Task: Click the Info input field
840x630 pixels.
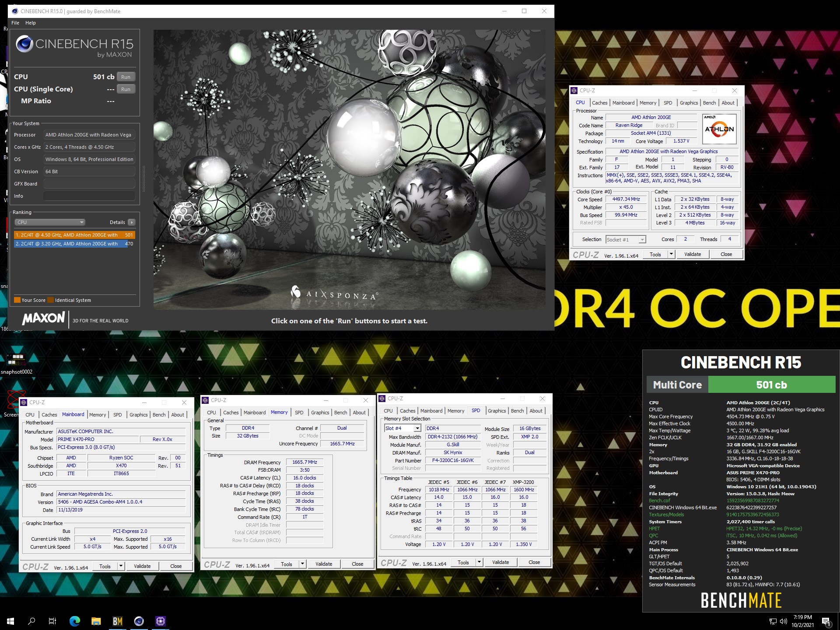Action: tap(89, 196)
